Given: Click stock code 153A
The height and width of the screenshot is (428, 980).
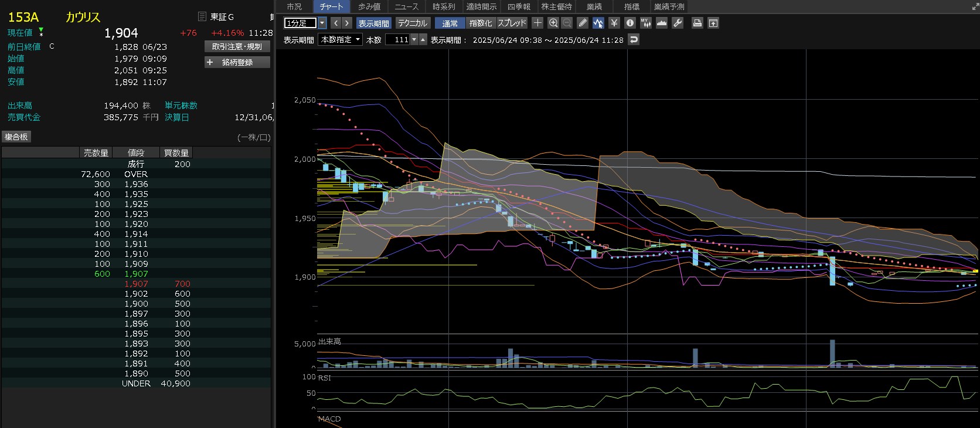Looking at the screenshot, I should 23,17.
